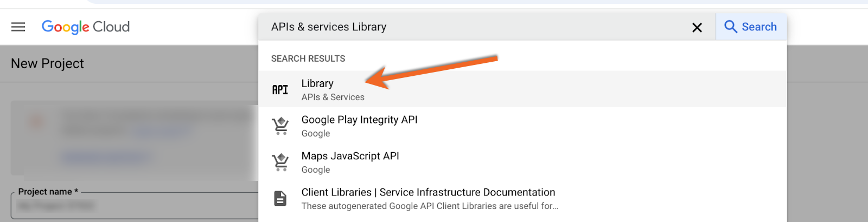This screenshot has height=222, width=868.
Task: Click the Google Cloud logo
Action: (x=86, y=27)
